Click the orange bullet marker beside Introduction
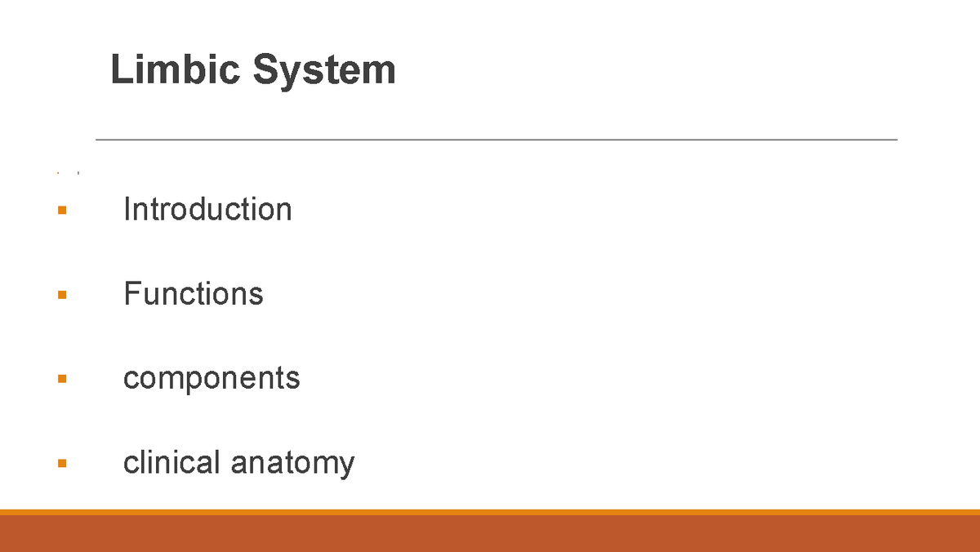 [x=62, y=211]
